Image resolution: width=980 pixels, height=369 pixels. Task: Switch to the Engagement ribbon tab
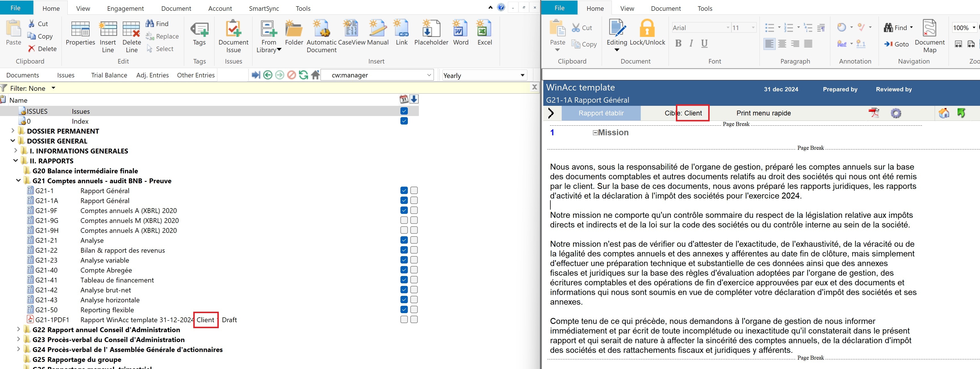click(x=125, y=9)
